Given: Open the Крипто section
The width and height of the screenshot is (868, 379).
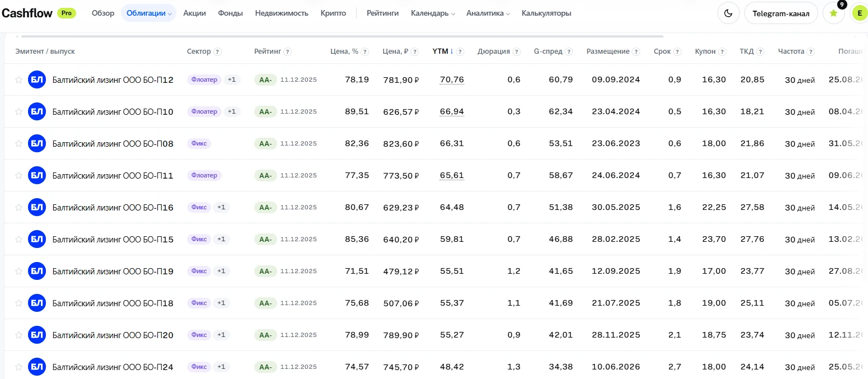Looking at the screenshot, I should tap(333, 13).
